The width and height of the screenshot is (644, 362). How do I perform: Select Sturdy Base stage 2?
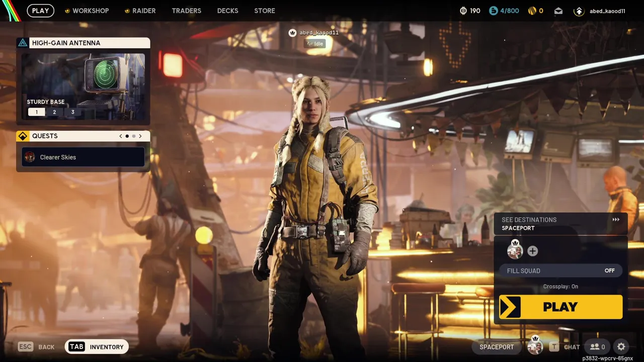point(54,112)
